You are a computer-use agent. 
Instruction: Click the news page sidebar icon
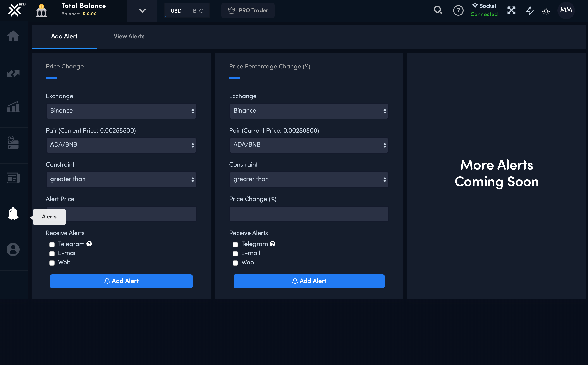click(13, 178)
